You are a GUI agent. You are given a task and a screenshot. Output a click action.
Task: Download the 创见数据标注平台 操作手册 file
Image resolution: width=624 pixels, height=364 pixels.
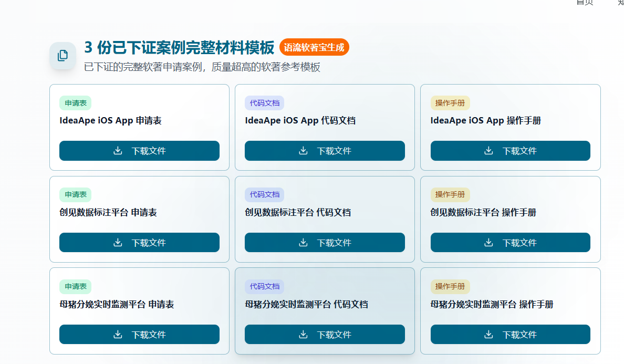(510, 242)
